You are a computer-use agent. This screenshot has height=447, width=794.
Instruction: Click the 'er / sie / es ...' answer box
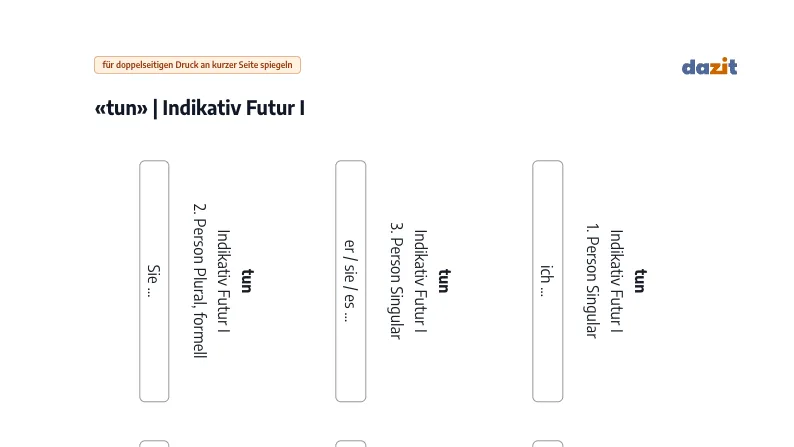pyautogui.click(x=350, y=281)
